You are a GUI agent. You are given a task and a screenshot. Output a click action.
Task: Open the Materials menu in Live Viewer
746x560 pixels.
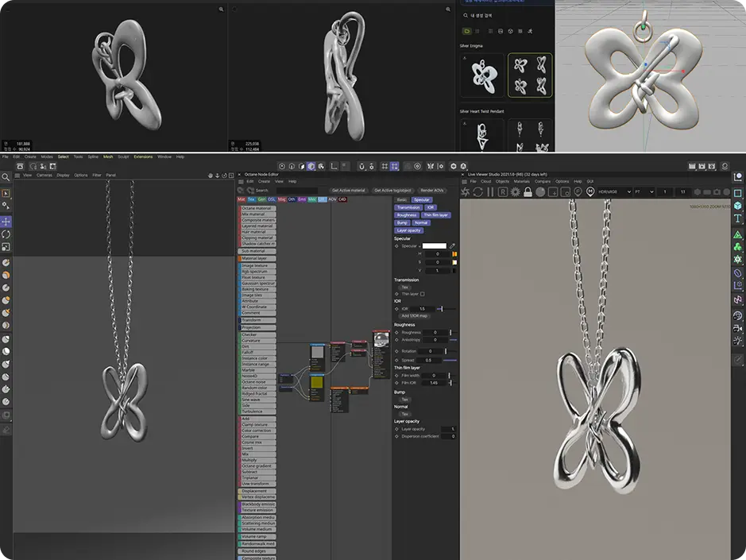(521, 181)
